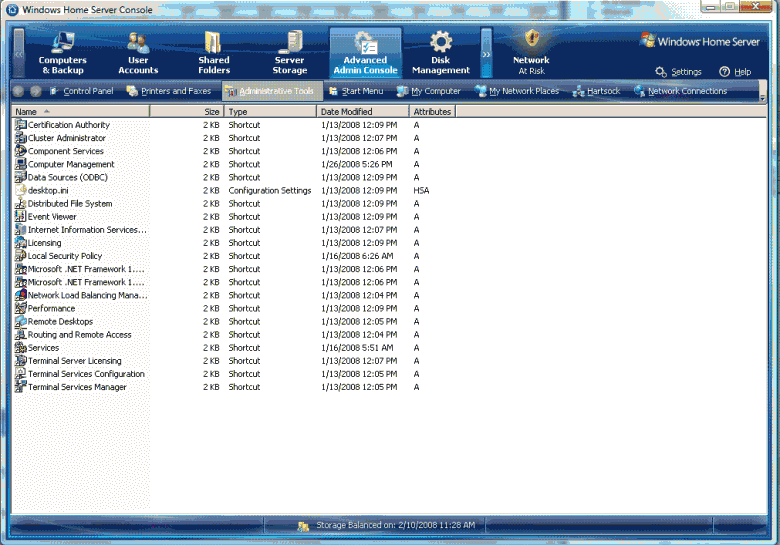Screen dimensions: 780x545
Task: Click the '1/16/2008 6:26 AM' date cell
Action: 357,256
